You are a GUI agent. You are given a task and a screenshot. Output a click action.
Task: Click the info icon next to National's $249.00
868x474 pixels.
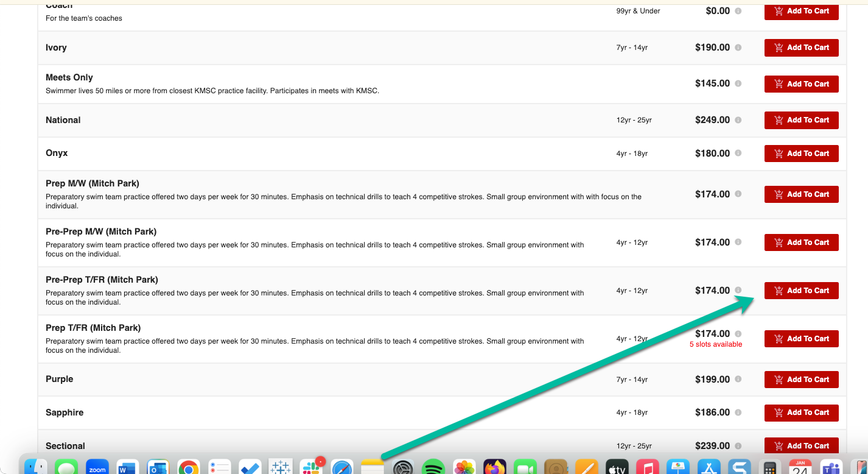[x=738, y=120]
